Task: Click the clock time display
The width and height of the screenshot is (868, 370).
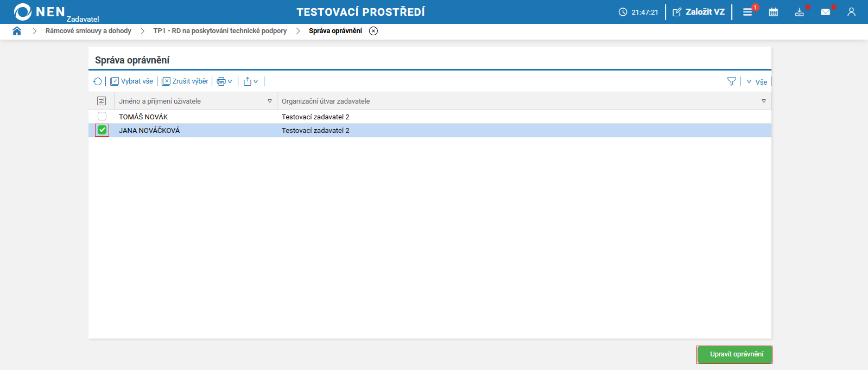Action: pos(638,12)
